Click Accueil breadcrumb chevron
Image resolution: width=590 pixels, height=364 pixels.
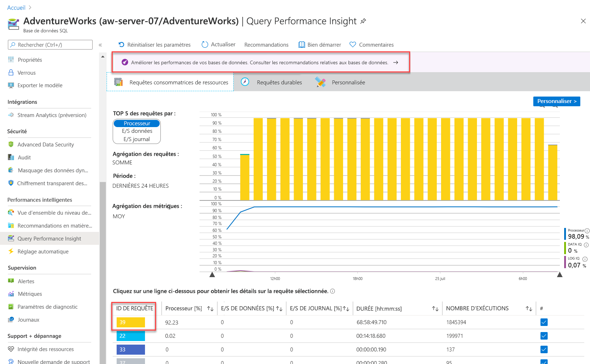[30, 8]
